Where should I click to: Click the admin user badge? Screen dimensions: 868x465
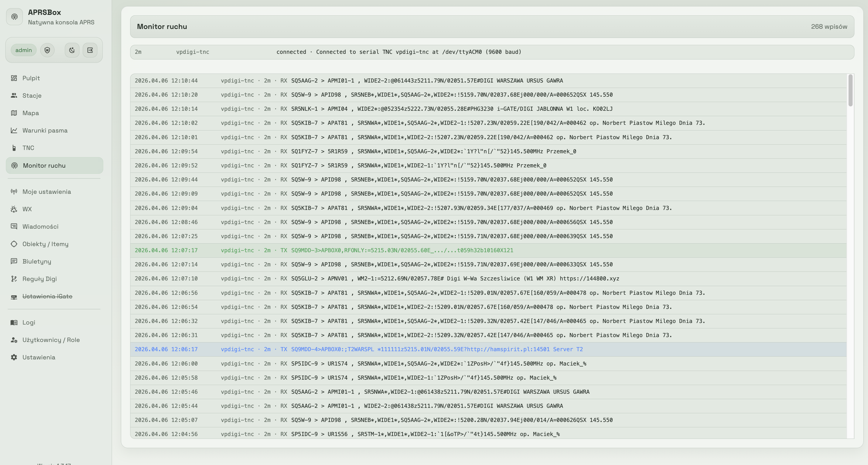(x=23, y=50)
